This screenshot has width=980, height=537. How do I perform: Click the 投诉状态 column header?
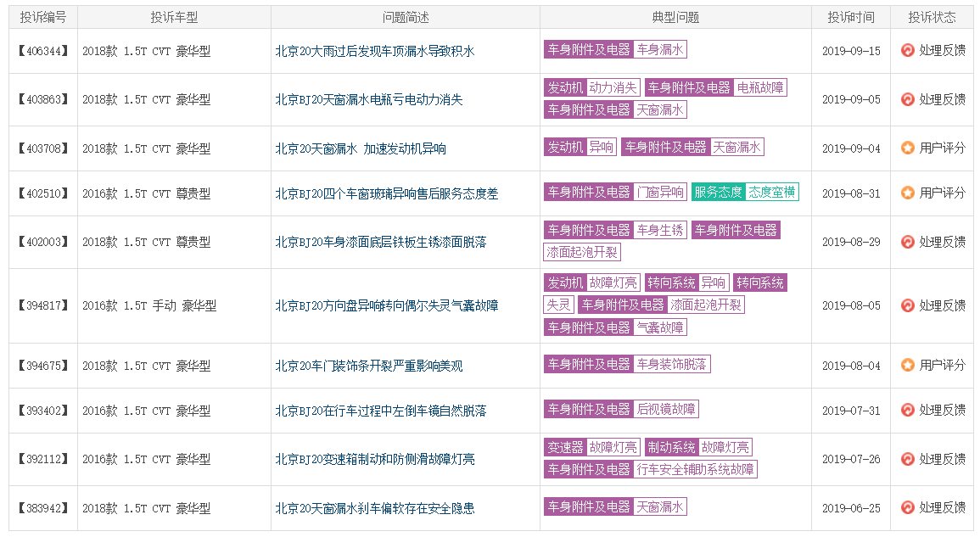click(x=932, y=17)
